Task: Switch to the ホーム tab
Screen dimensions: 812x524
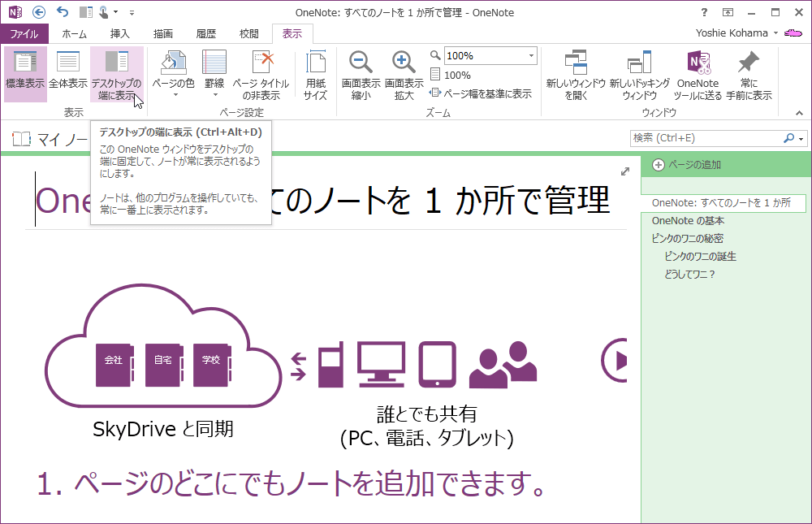Action: tap(74, 33)
